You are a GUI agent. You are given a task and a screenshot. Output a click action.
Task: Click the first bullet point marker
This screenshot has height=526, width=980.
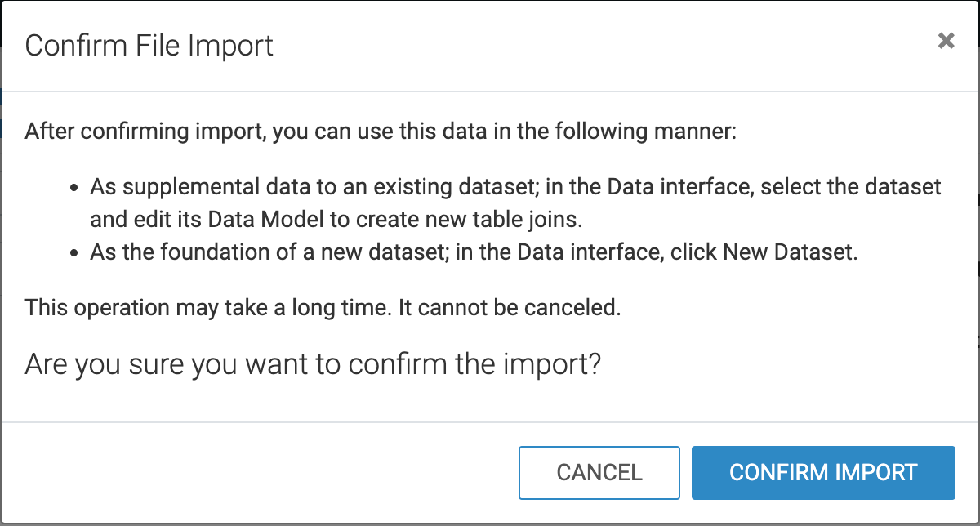73,188
